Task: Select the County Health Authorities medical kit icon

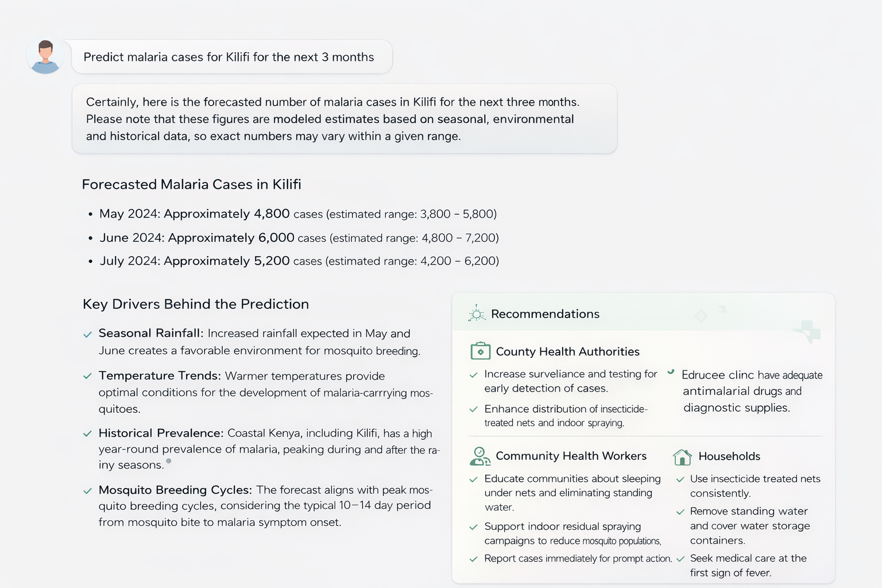Action: tap(479, 351)
